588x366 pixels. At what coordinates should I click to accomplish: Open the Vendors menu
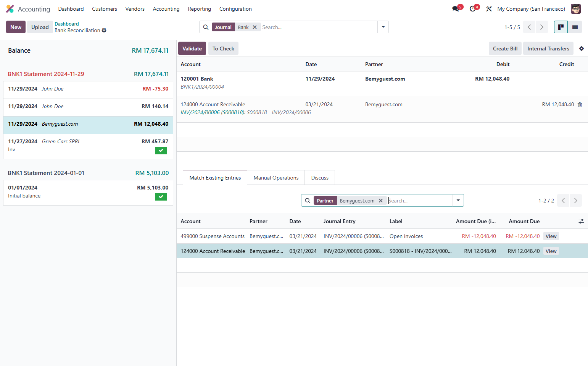(x=135, y=9)
